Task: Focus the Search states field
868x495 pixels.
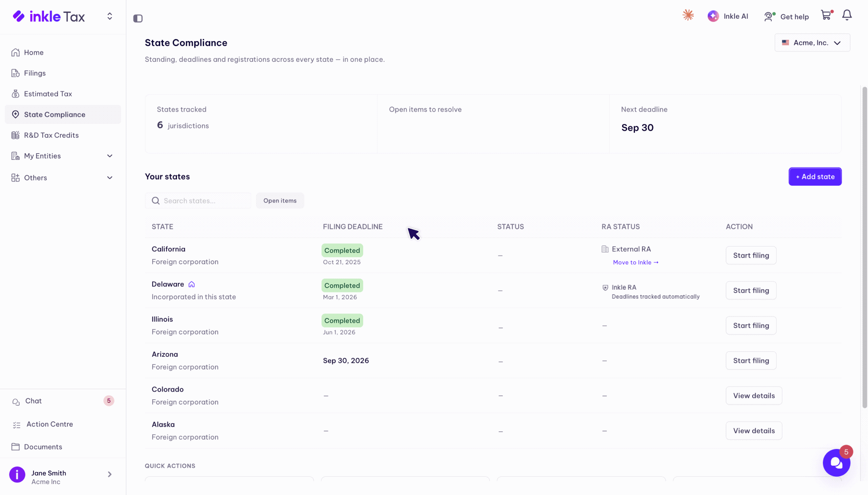Action: pyautogui.click(x=198, y=201)
